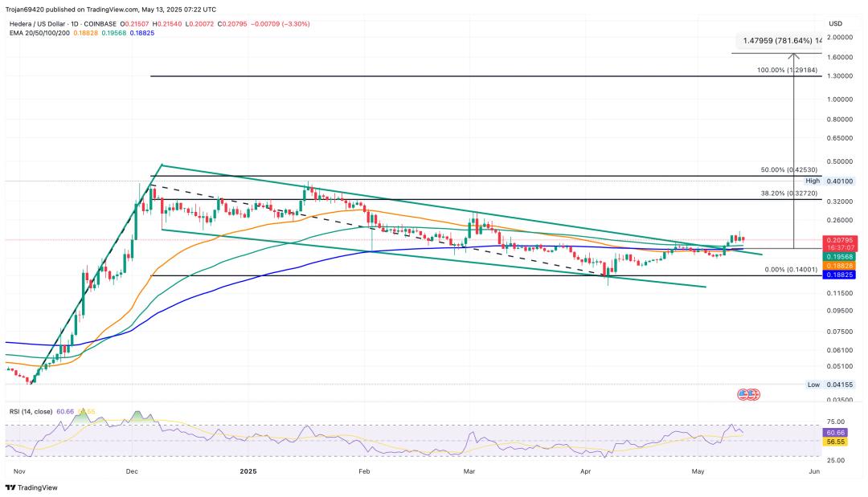Select the 50.00% (0.42530) Fibonacci label
The height and width of the screenshot is (497, 868).
pos(789,170)
